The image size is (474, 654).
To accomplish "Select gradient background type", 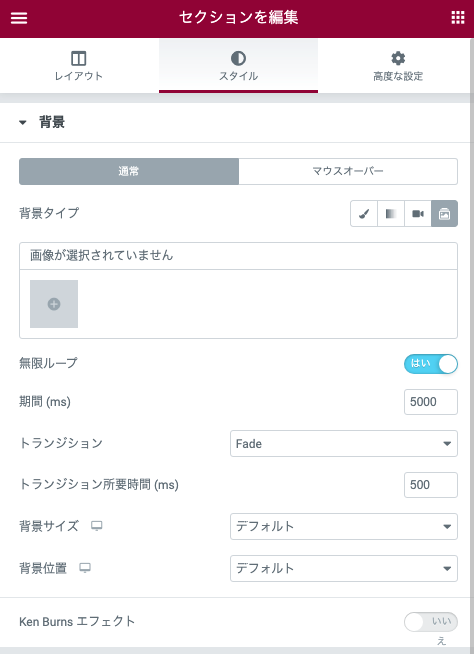I will pos(391,214).
